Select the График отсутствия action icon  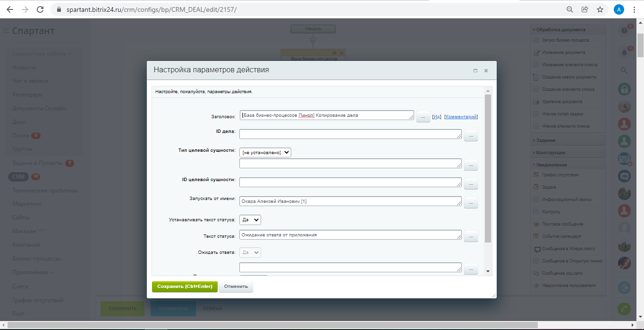[x=536, y=175]
